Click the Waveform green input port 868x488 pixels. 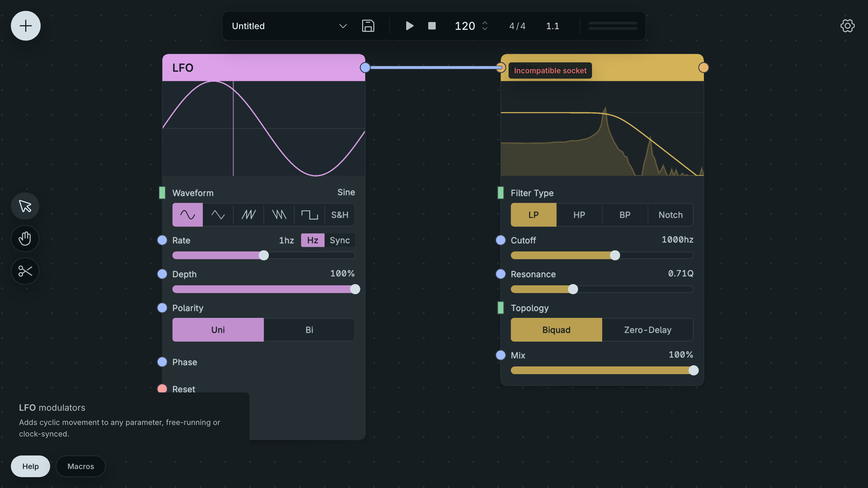[x=162, y=192]
